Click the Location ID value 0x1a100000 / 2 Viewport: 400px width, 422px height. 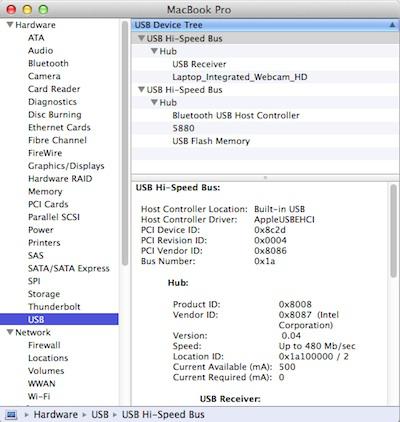314,356
